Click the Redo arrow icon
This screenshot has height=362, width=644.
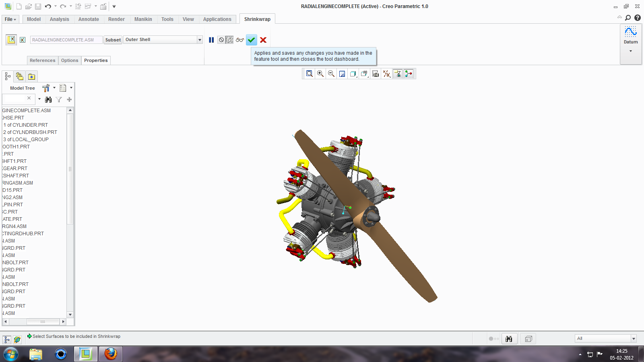tap(63, 6)
